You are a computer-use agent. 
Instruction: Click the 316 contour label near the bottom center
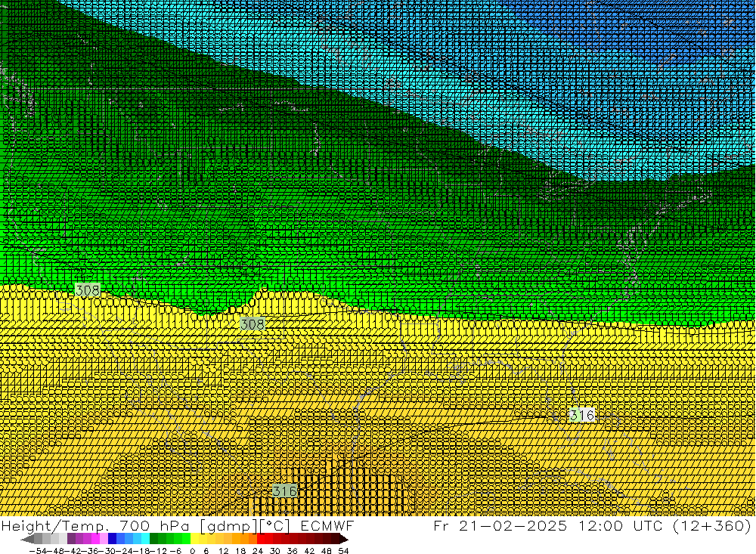pyautogui.click(x=285, y=491)
